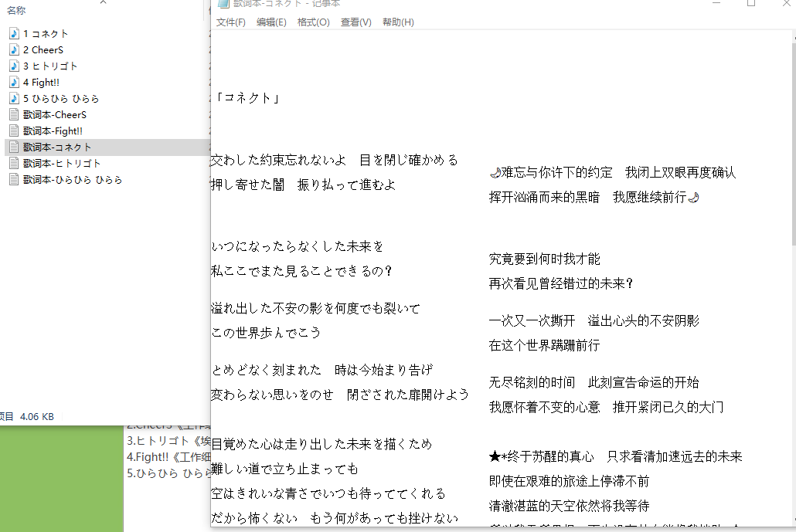Click the lyric line 空はきれいな青さでいつも待っててくれる
The width and height of the screenshot is (796, 532).
coord(328,493)
